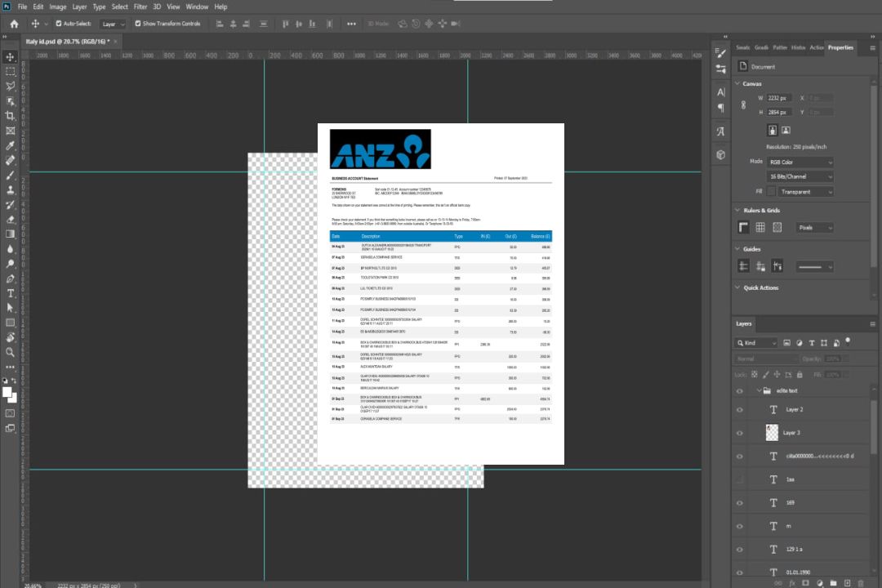This screenshot has width=882, height=588.
Task: Open the 3D cube panel icon
Action: pos(721,154)
